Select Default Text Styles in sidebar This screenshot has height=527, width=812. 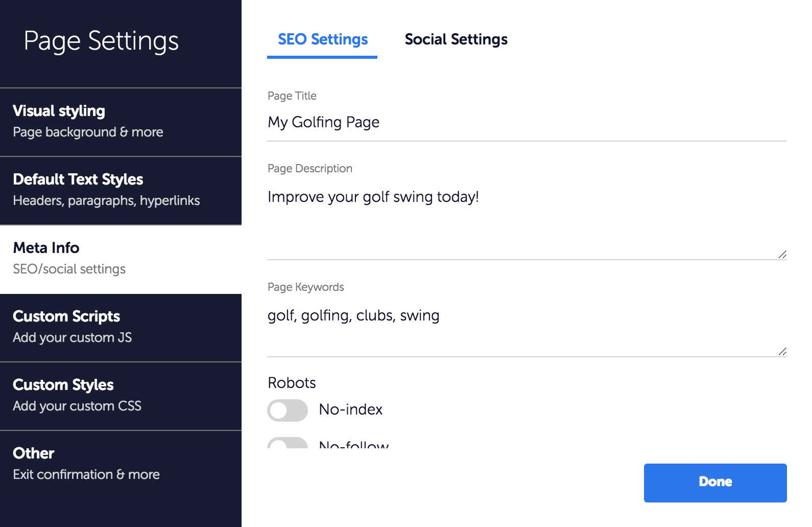(121, 190)
